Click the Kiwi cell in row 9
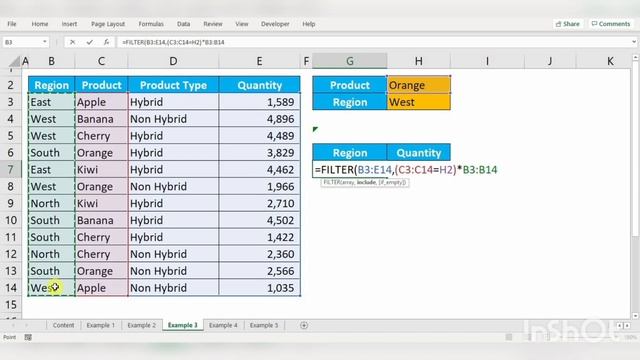This screenshot has height=360, width=640. click(101, 203)
